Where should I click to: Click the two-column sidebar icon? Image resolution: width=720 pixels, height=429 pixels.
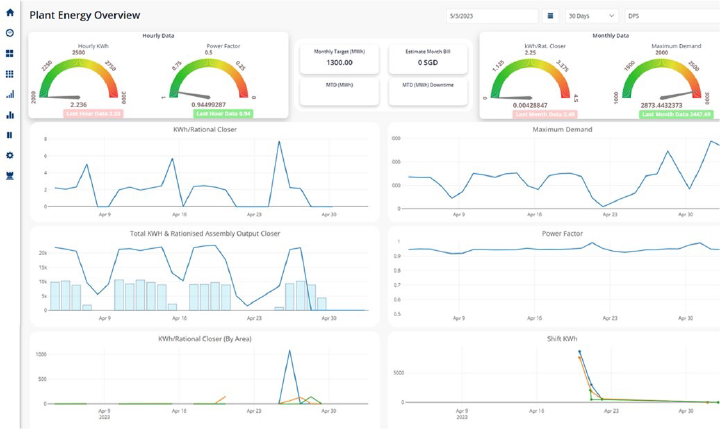[10, 135]
